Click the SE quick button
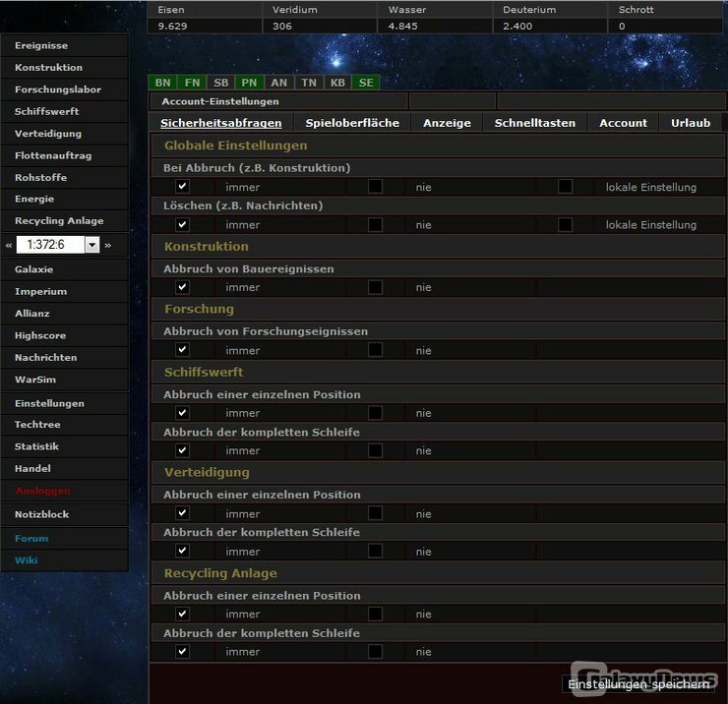This screenshot has height=704, width=728. [x=366, y=83]
